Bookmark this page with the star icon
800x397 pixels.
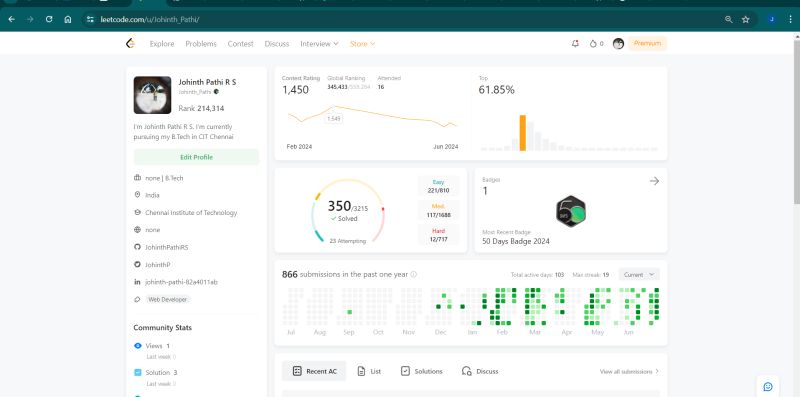point(745,19)
